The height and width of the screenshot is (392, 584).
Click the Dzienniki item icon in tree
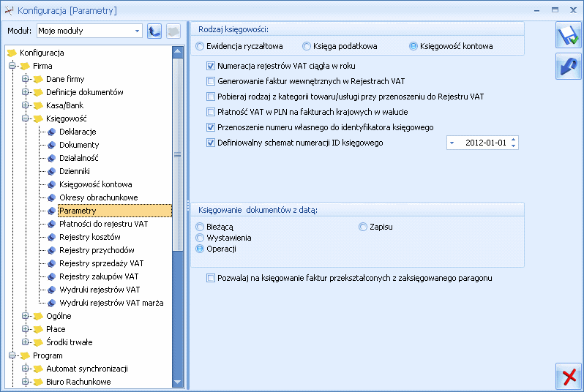pos(52,171)
